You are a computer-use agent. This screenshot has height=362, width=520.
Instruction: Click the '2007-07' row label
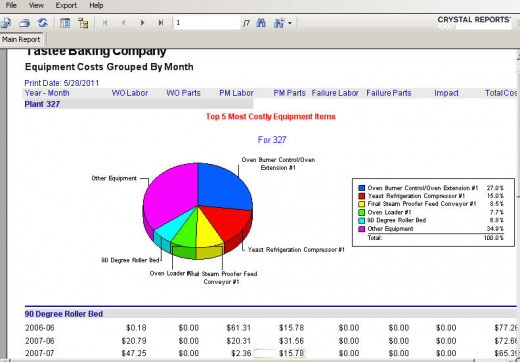pyautogui.click(x=40, y=353)
